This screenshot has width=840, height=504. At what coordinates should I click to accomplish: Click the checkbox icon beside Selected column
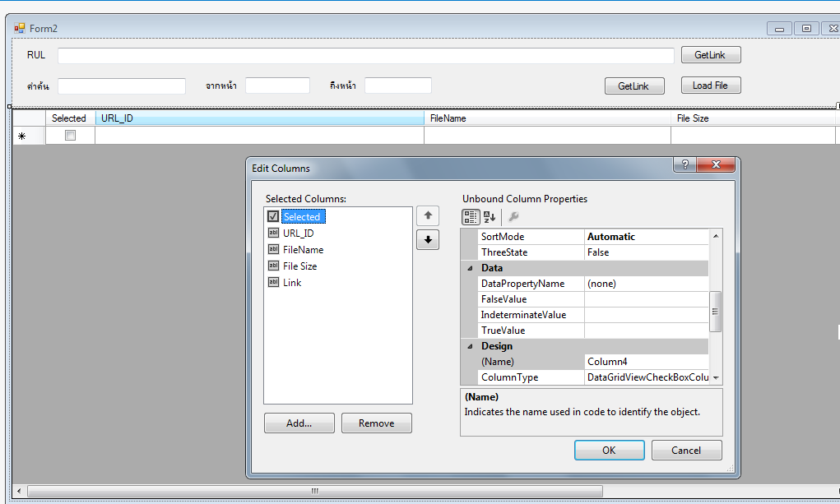(x=273, y=216)
